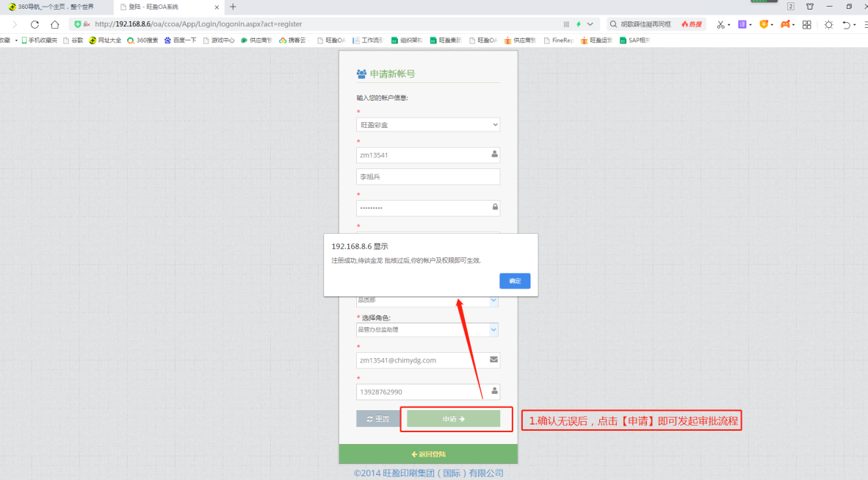Open the 工作流引 bookmark
The image size is (868, 480).
(x=368, y=40)
